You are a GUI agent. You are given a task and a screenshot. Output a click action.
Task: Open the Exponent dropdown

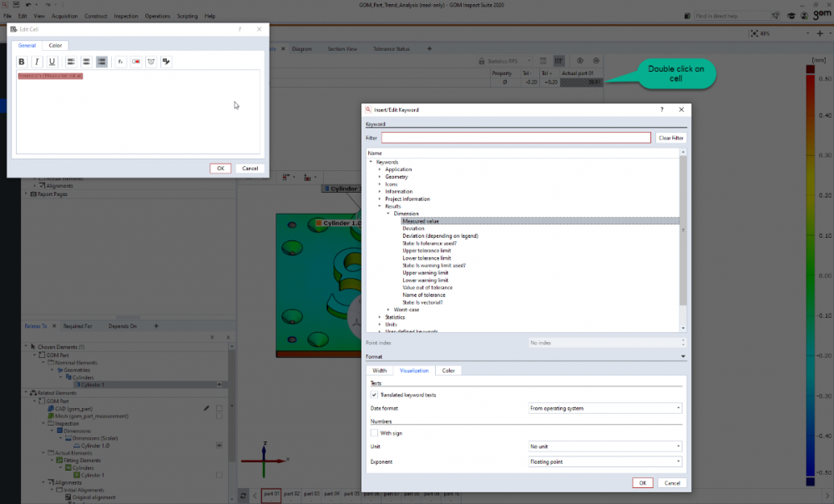[605, 461]
